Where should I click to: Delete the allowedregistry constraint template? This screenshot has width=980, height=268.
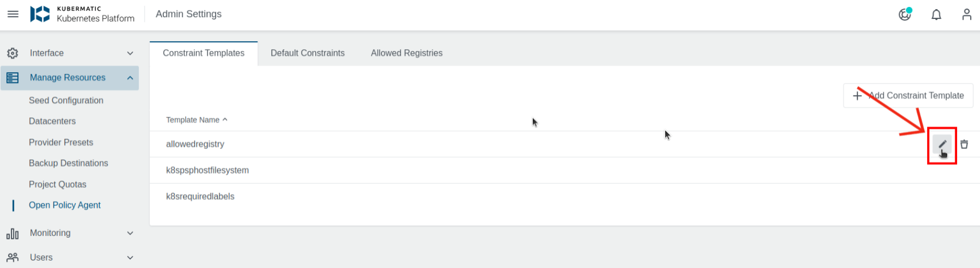point(965,144)
